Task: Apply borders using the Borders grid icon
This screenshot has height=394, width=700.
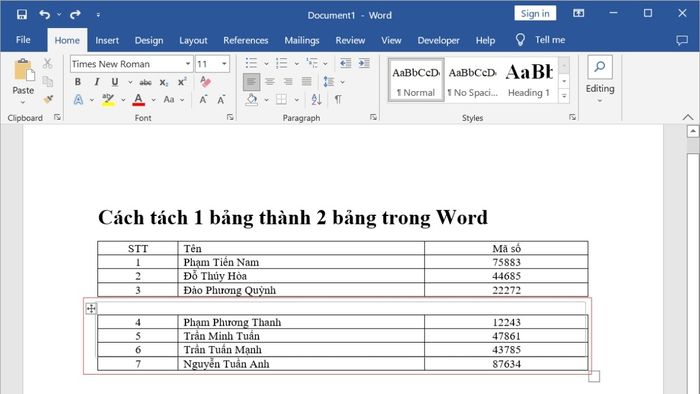Action: click(x=281, y=100)
